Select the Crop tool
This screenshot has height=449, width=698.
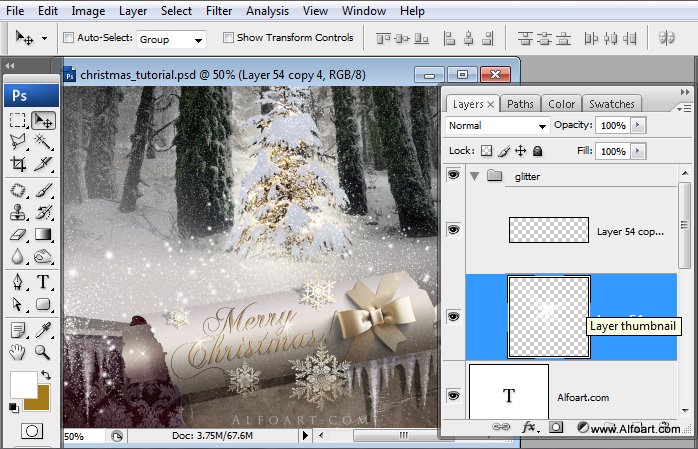point(18,164)
